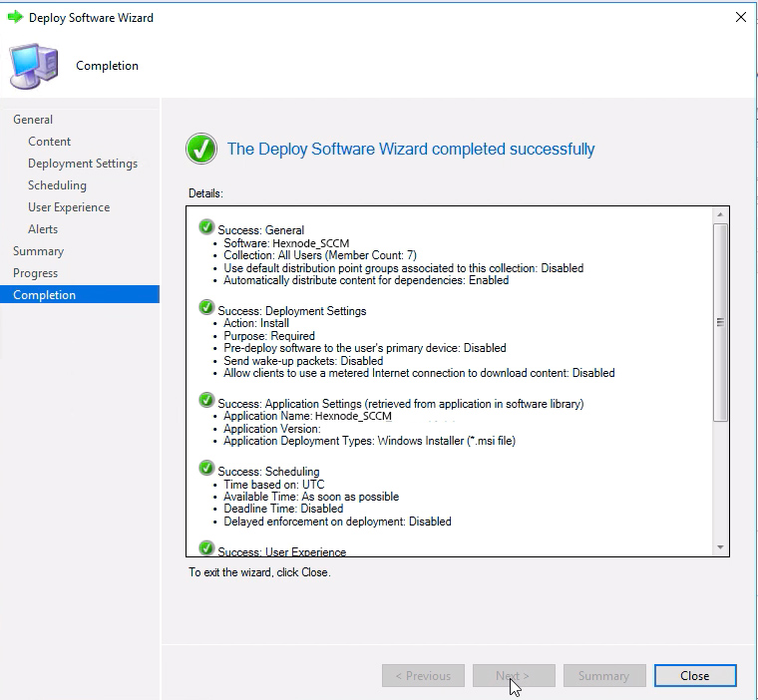Click the 'Deadline Time: Disabled' line
758x700 pixels.
(x=283, y=509)
